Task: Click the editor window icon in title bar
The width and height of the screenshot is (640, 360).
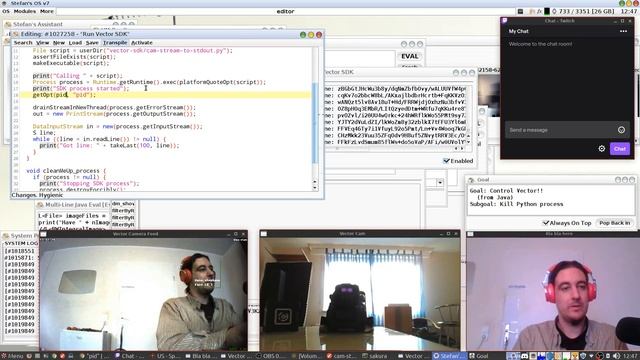Action: pos(16,34)
